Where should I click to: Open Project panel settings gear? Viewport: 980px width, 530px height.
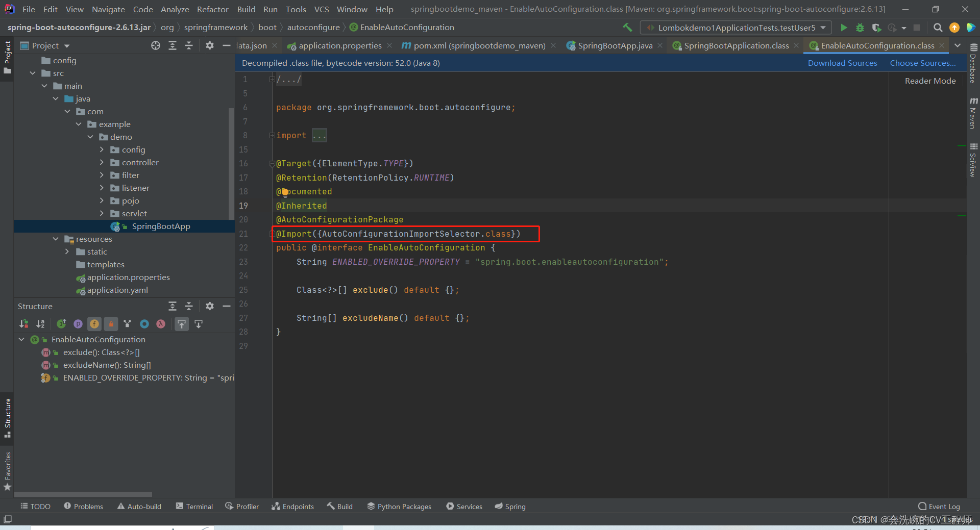209,45
